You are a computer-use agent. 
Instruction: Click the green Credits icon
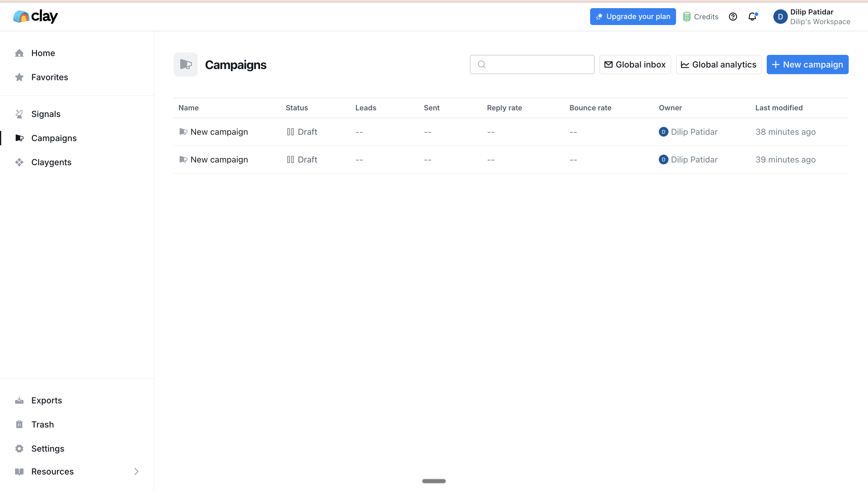tap(687, 17)
